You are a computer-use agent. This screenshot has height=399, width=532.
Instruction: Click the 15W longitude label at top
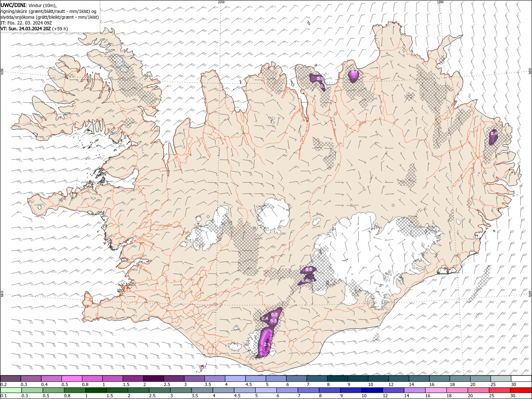click(440, 2)
